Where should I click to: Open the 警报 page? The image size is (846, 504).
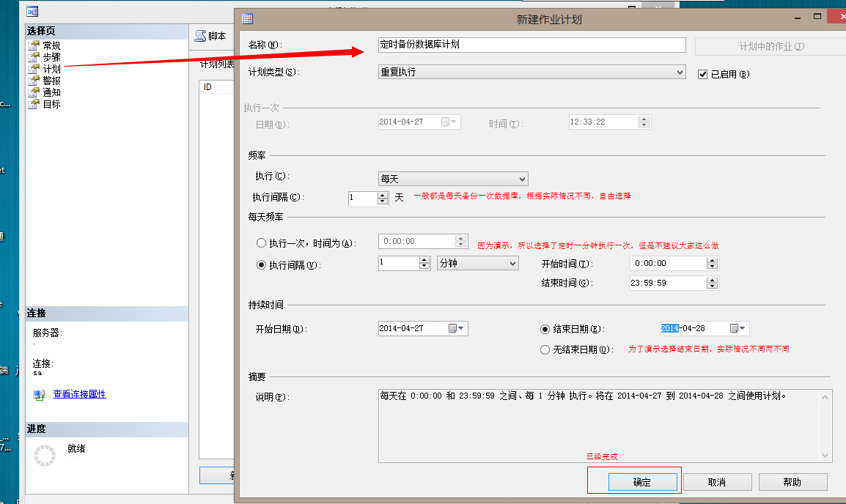pyautogui.click(x=52, y=81)
